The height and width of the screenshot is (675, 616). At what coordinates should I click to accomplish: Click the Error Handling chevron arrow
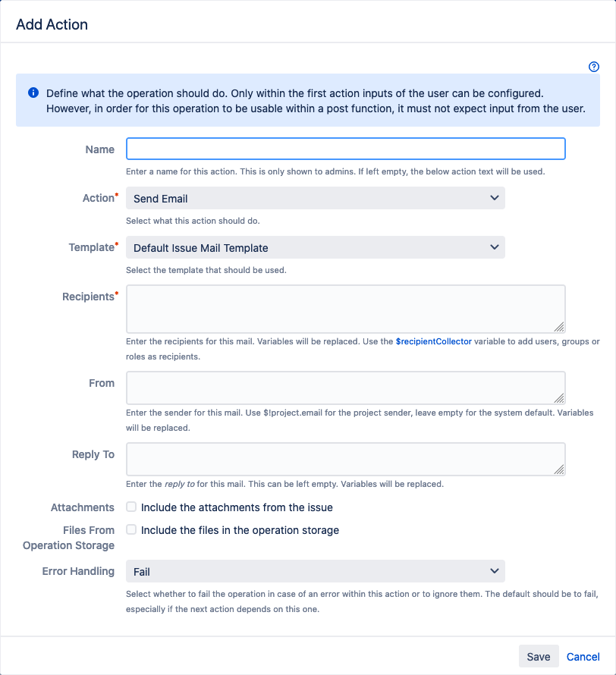click(x=495, y=571)
